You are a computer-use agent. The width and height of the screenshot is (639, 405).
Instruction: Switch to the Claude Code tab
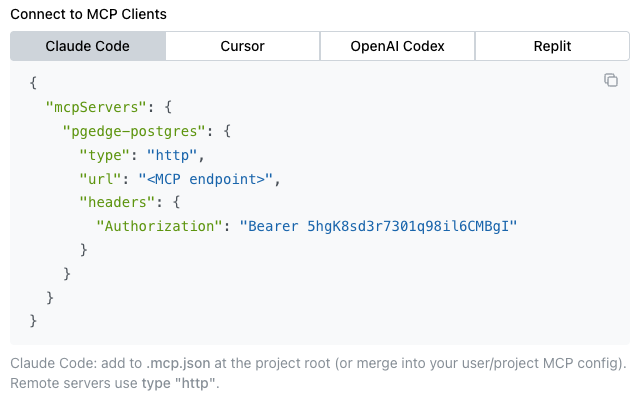pyautogui.click(x=88, y=46)
